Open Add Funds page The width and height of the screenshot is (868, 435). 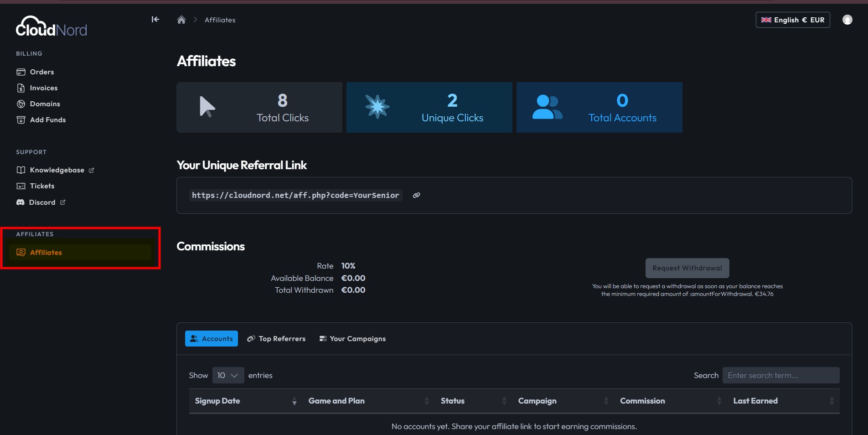[x=48, y=120]
